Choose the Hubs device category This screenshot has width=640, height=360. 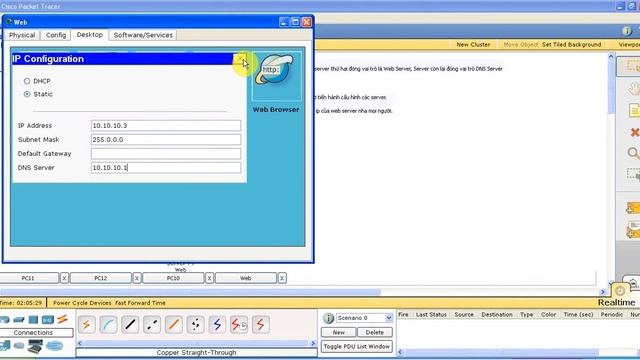tap(33, 320)
